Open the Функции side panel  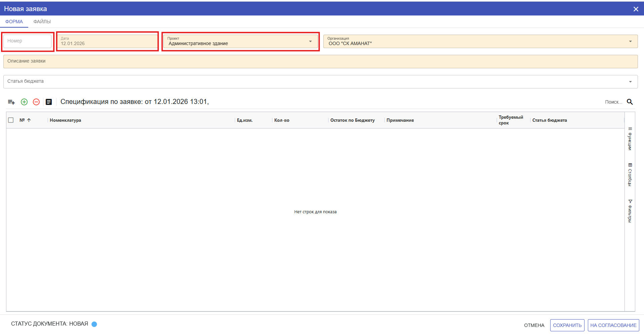pos(630,139)
